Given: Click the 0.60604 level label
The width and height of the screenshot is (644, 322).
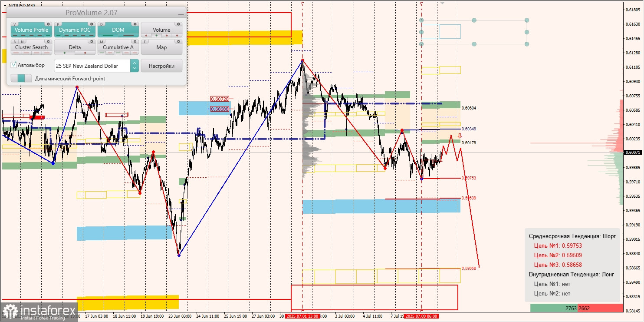Looking at the screenshot, I should click(469, 108).
